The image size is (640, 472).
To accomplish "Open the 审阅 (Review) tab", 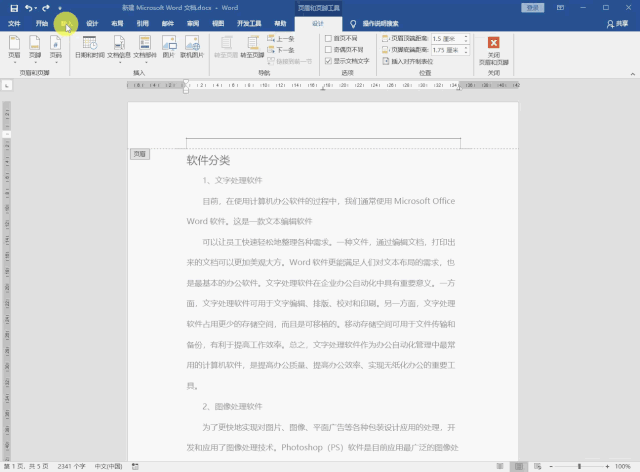I will [x=193, y=24].
